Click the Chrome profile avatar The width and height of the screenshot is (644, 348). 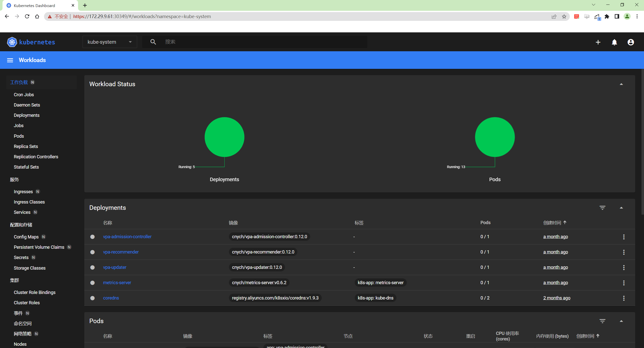(627, 17)
